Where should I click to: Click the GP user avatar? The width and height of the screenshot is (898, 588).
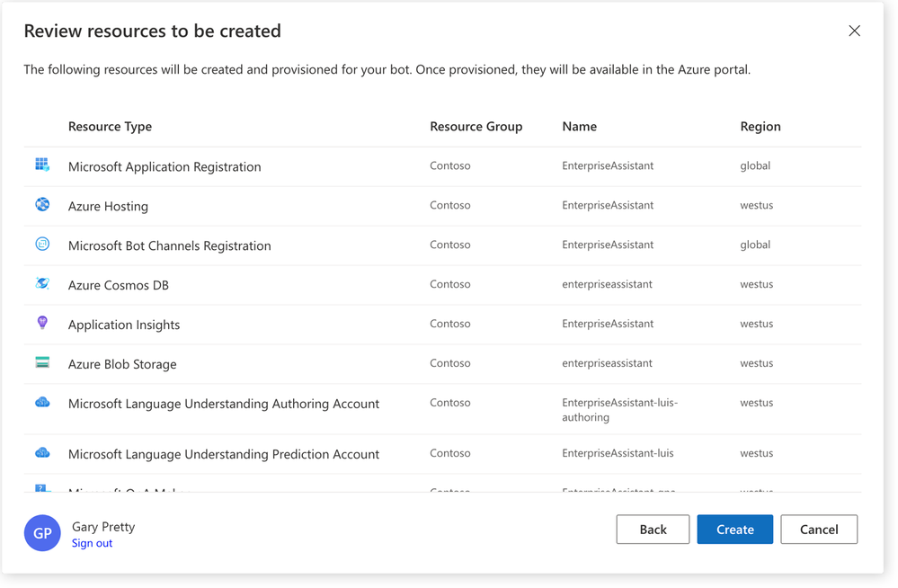coord(42,533)
